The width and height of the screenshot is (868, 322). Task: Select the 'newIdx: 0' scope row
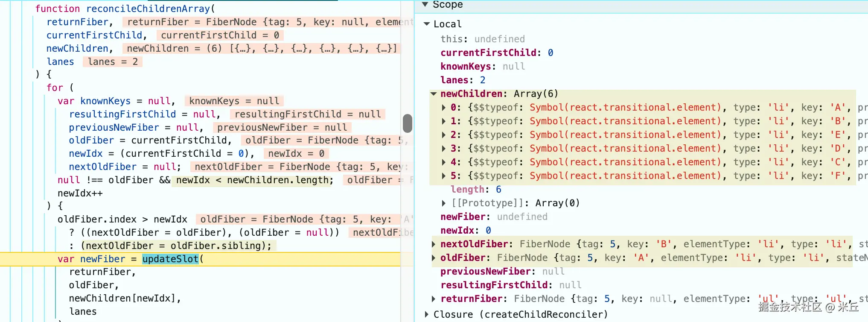[x=466, y=230]
